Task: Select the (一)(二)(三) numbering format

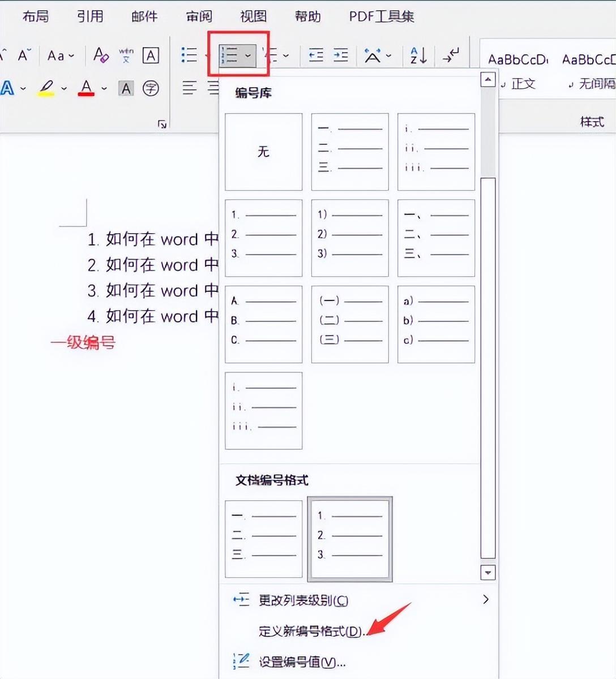Action: pos(350,324)
